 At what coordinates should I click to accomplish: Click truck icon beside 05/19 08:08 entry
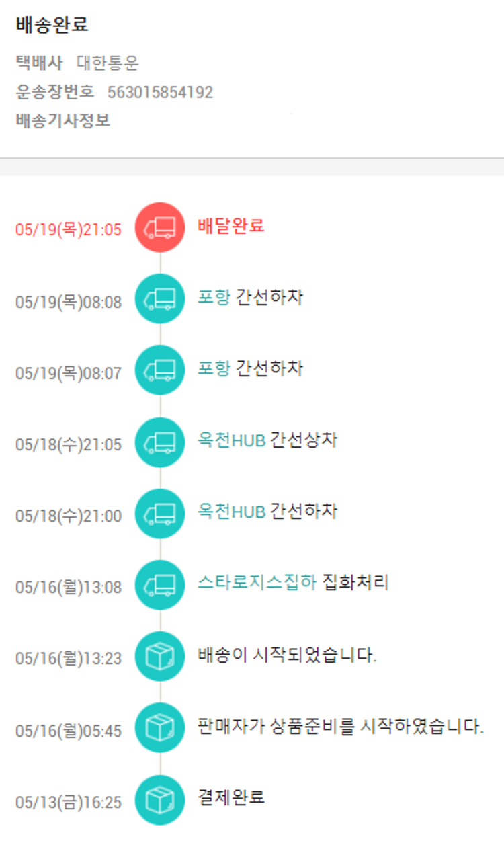[160, 299]
